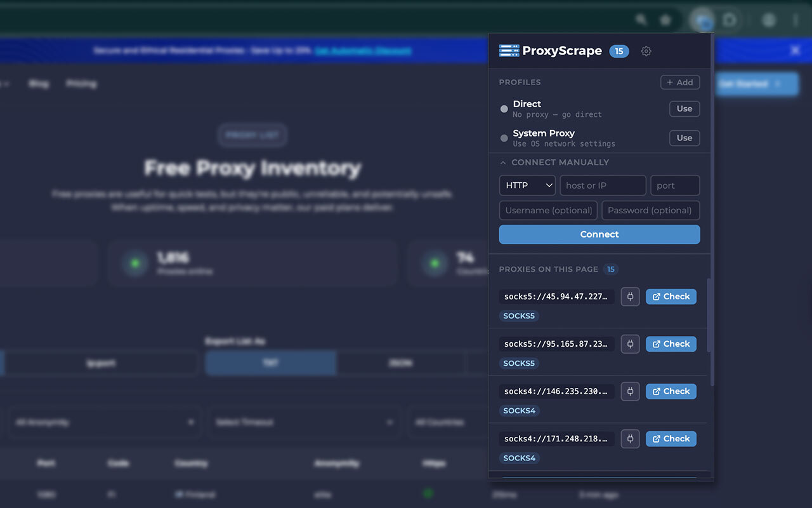812x508 pixels.
Task: Focus the host or IP field
Action: [603, 185]
